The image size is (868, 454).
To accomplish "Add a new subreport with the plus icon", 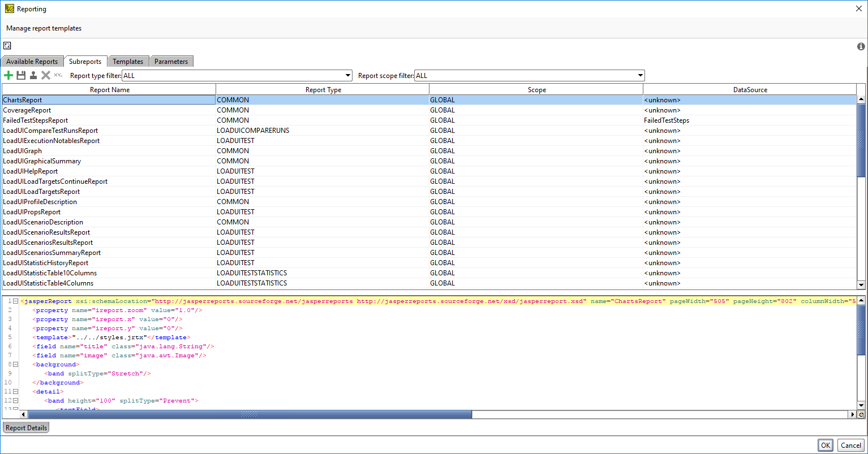I will [x=8, y=75].
